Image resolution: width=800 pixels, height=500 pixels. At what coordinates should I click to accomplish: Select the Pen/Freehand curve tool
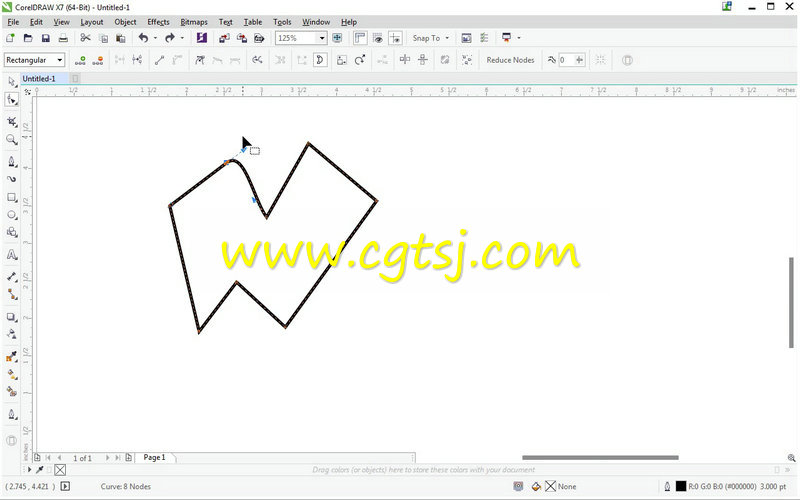coord(12,162)
